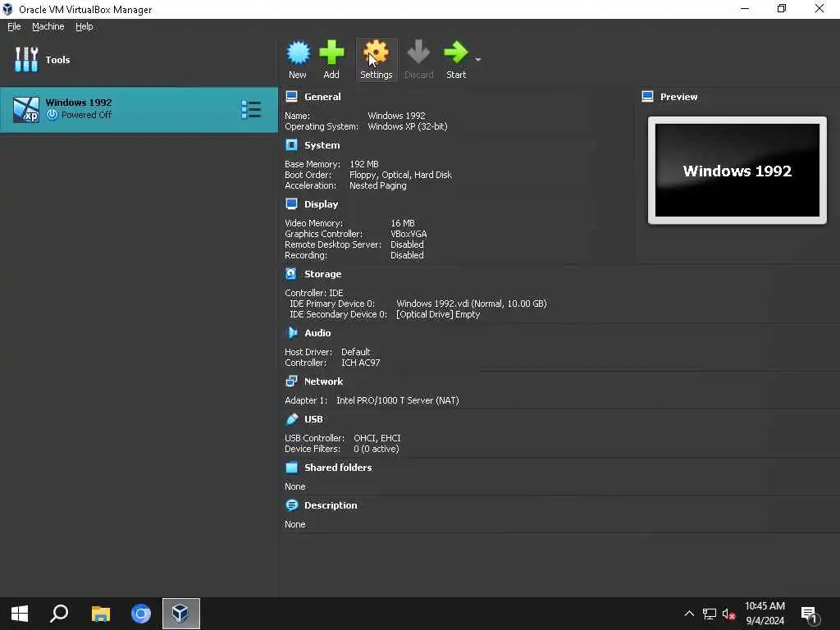Open the browser icon on taskbar
Viewport: 840px width, 630px height.
(141, 614)
